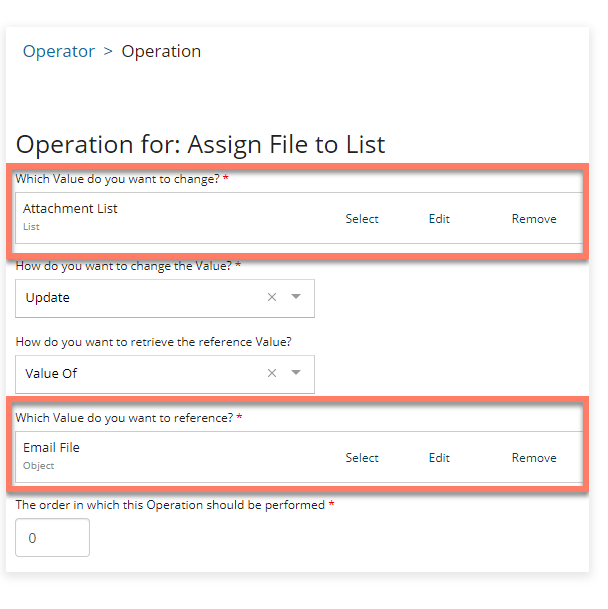This screenshot has width=608, height=609.
Task: Click Edit for Attachment List
Action: (439, 219)
